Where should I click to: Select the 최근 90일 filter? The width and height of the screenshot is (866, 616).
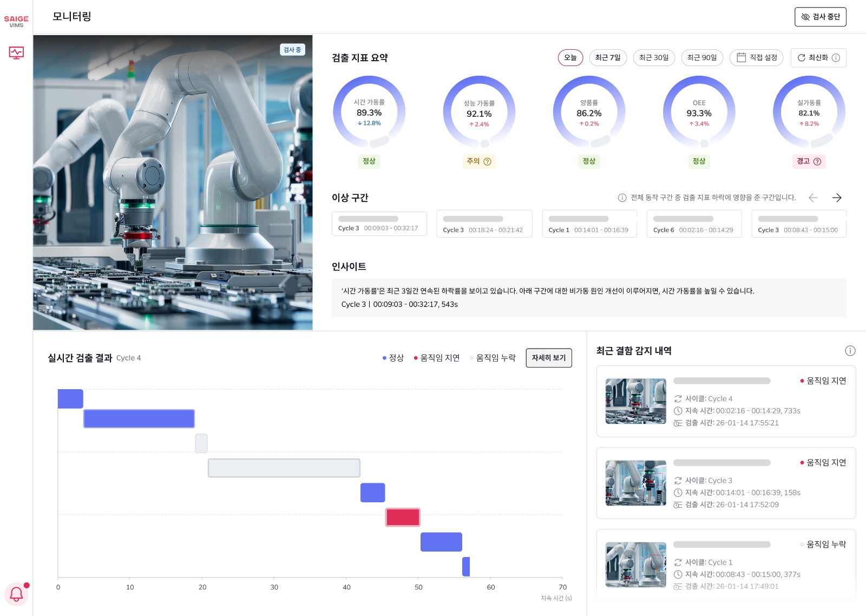point(702,58)
